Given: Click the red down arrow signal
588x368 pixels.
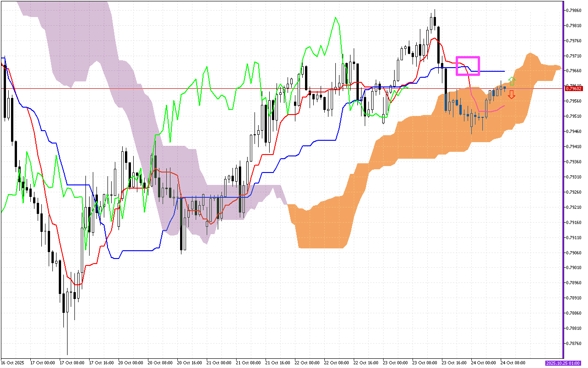Looking at the screenshot, I should 511,95.
